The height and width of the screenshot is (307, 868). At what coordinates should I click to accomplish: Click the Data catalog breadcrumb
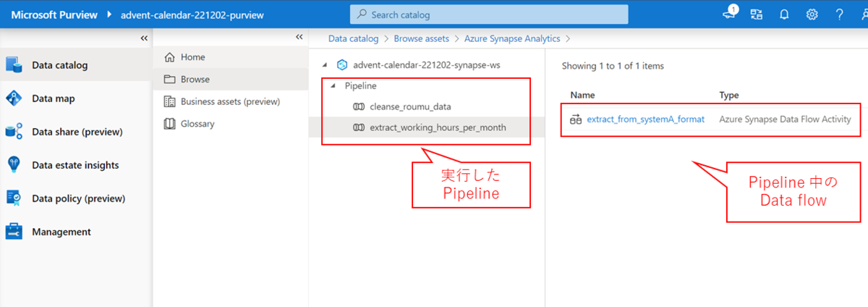353,38
